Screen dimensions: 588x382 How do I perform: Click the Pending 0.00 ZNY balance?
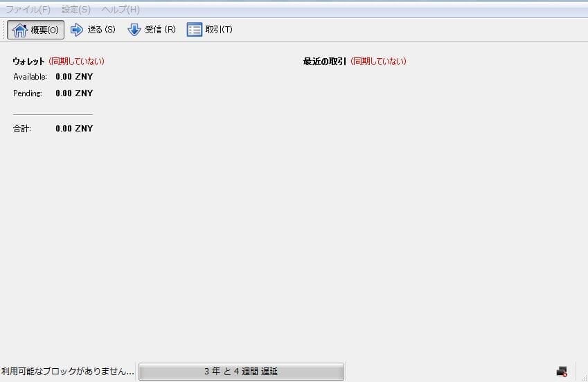74,93
